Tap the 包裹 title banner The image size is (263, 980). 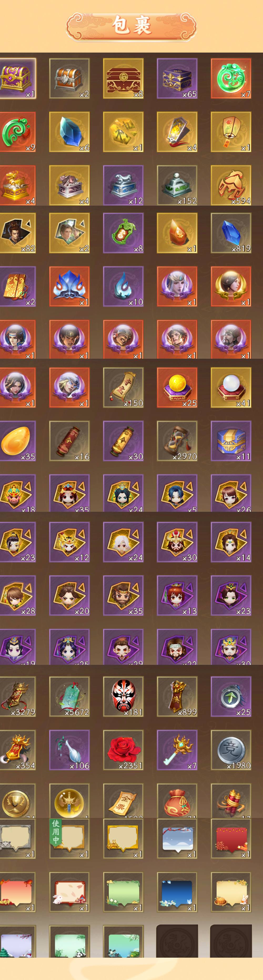131,26
